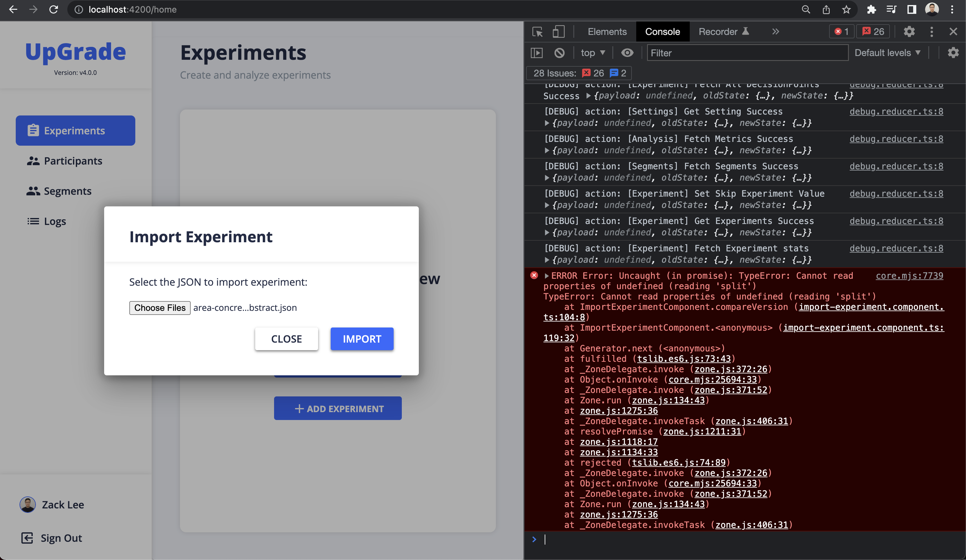
Task: Open the Default levels filter dropdown
Action: [887, 53]
